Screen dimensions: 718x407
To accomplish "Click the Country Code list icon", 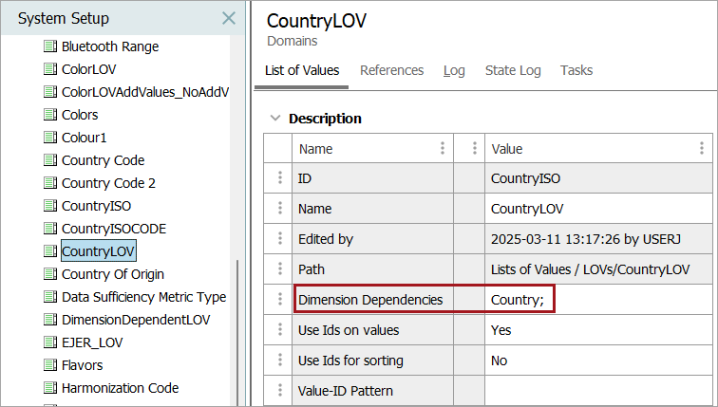I will point(50,160).
